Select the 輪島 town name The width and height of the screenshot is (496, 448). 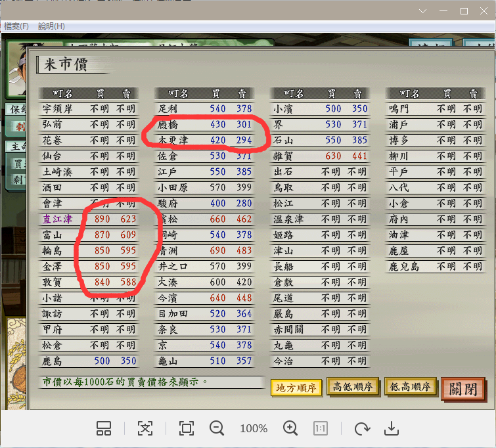pos(52,250)
